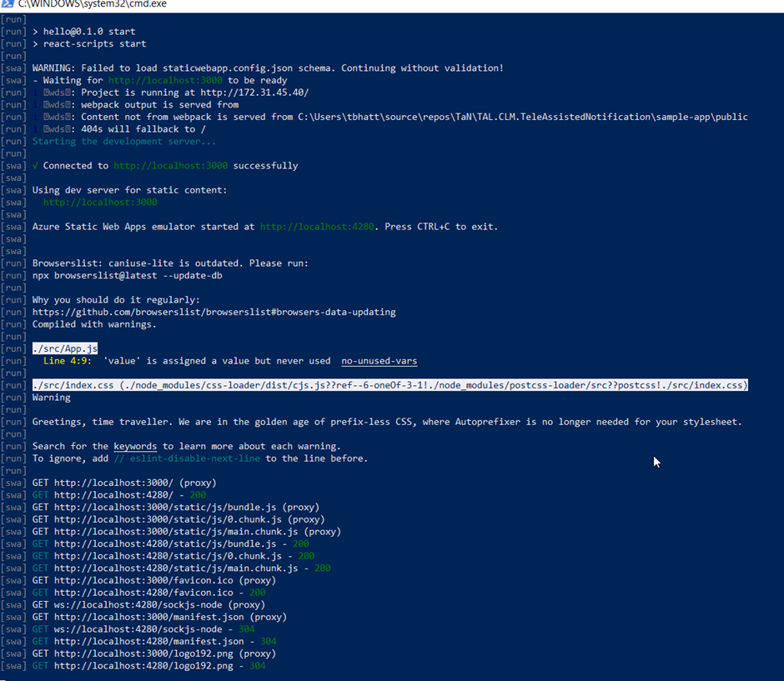The height and width of the screenshot is (681, 784).
Task: Select the highlighted ./src/App.js file path
Action: pyautogui.click(x=64, y=348)
